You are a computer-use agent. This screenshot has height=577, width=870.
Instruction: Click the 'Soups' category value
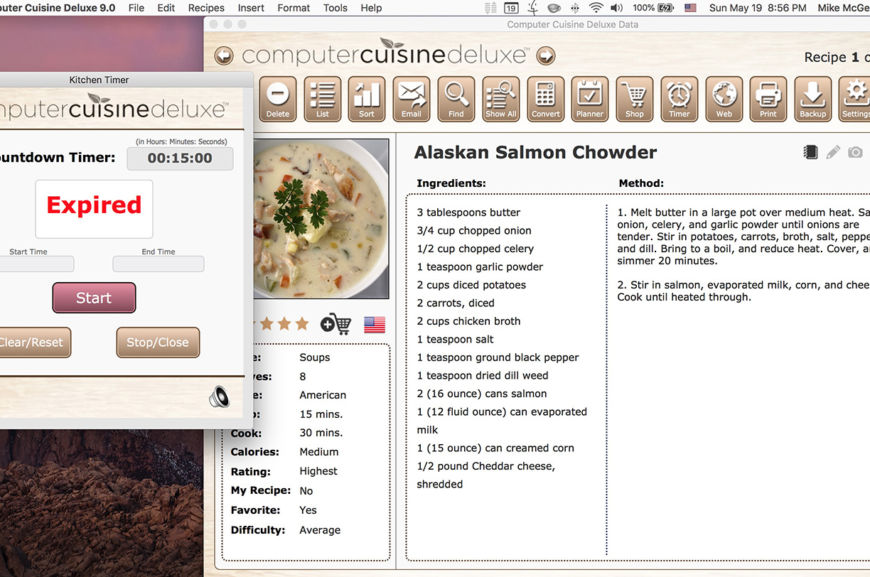[315, 357]
